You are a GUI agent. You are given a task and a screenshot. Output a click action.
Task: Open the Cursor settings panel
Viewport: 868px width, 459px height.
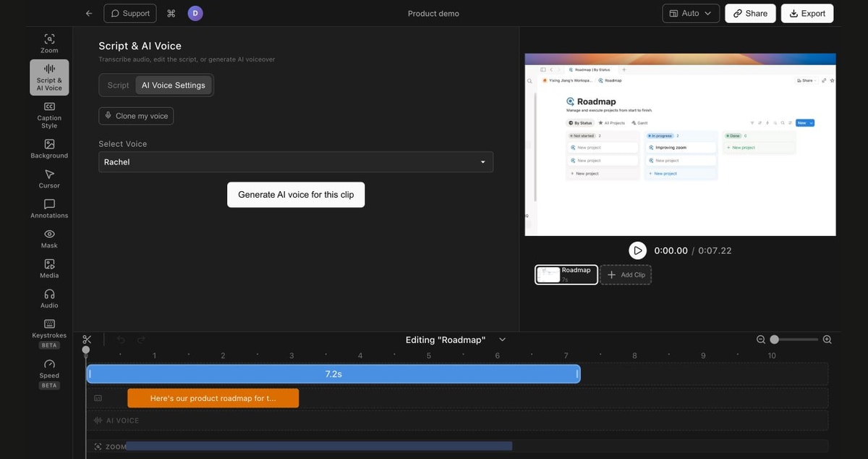pos(49,179)
